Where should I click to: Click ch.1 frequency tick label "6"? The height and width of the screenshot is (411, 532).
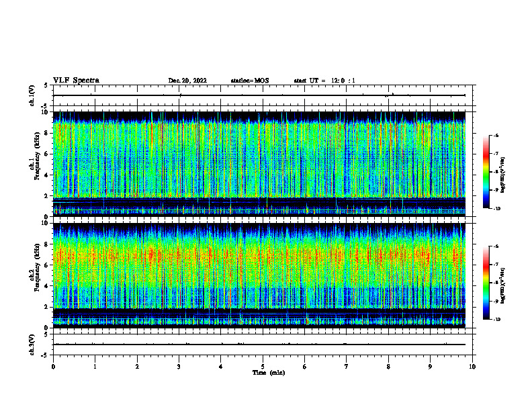click(x=46, y=154)
